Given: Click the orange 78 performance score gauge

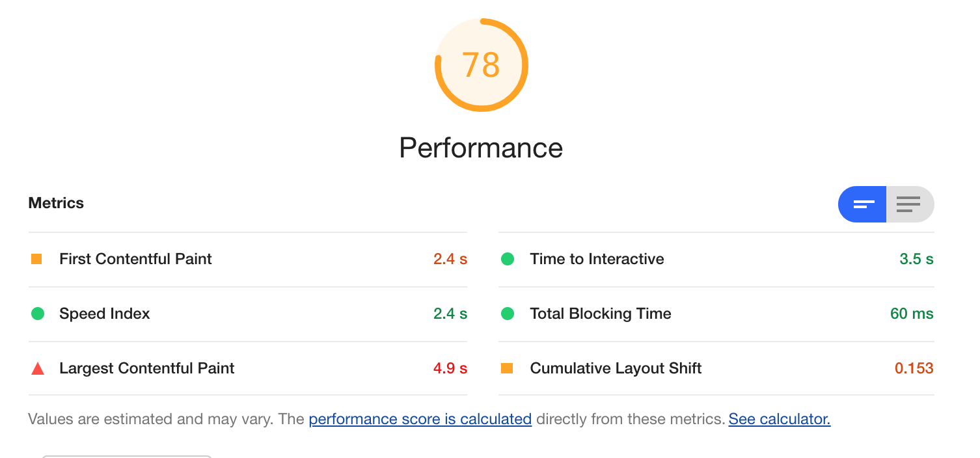Looking at the screenshot, I should click(x=481, y=65).
